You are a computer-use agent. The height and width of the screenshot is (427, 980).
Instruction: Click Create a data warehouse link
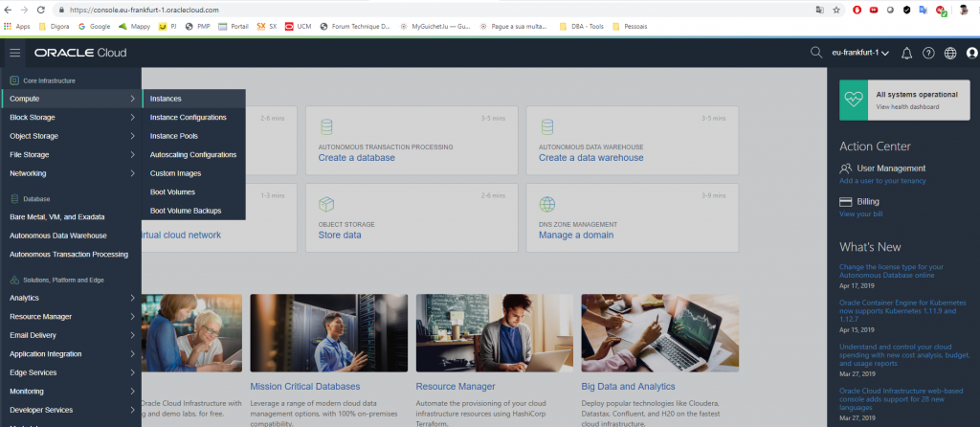click(591, 158)
